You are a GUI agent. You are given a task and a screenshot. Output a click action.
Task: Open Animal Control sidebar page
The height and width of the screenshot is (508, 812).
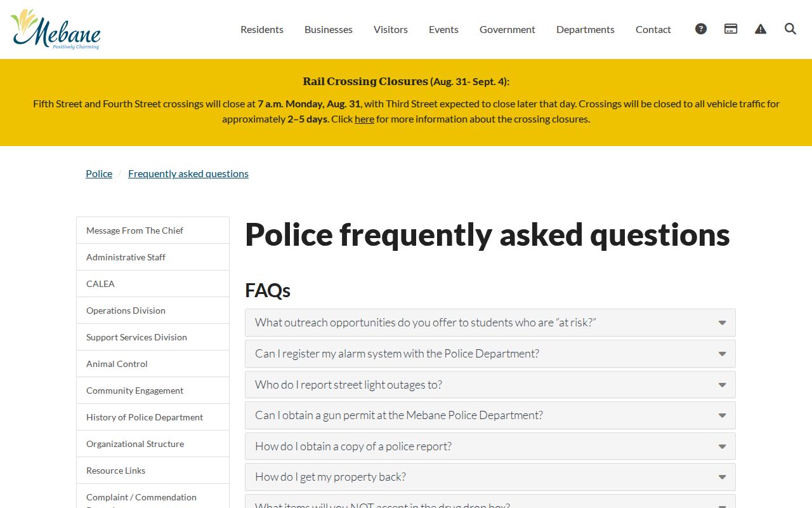(153, 364)
